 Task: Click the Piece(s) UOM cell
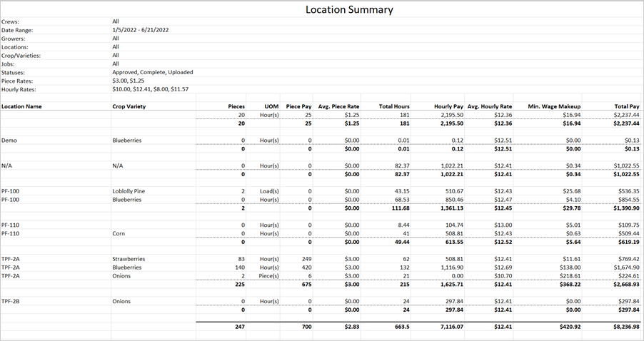(x=268, y=276)
